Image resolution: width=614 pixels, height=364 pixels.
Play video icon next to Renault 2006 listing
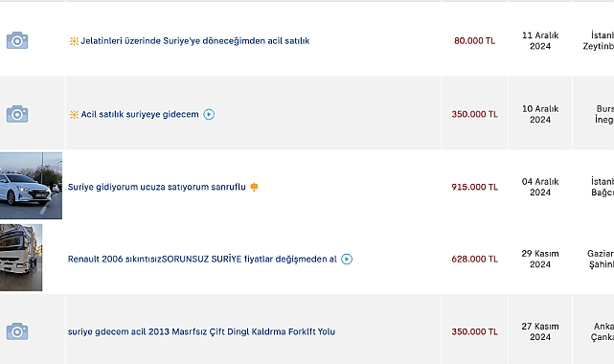[347, 259]
